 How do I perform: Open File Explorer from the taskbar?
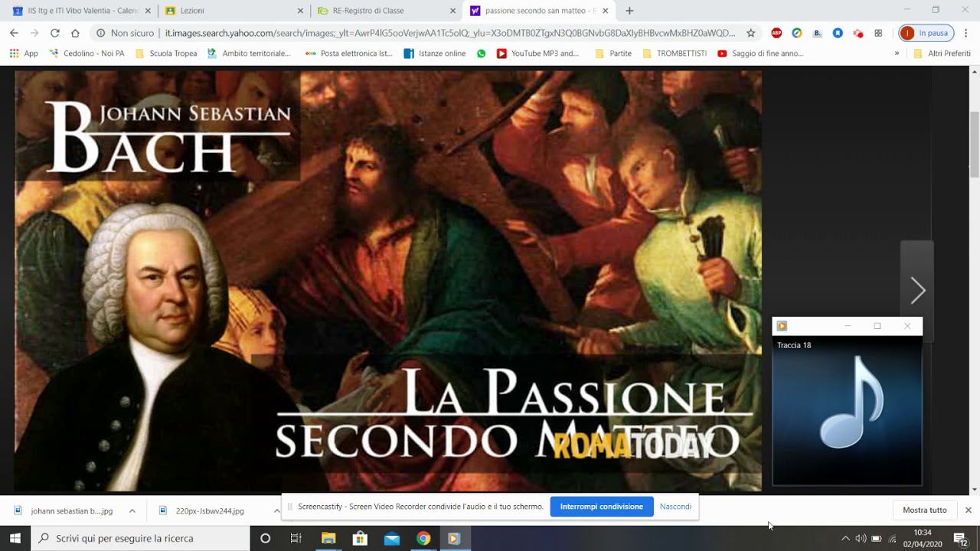coord(328,538)
